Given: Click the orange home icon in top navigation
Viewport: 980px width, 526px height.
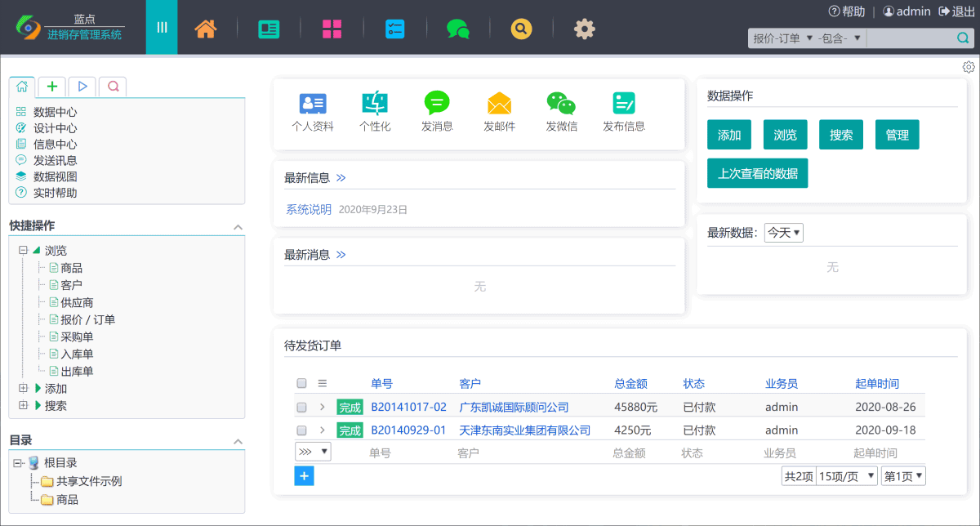Looking at the screenshot, I should click(206, 29).
